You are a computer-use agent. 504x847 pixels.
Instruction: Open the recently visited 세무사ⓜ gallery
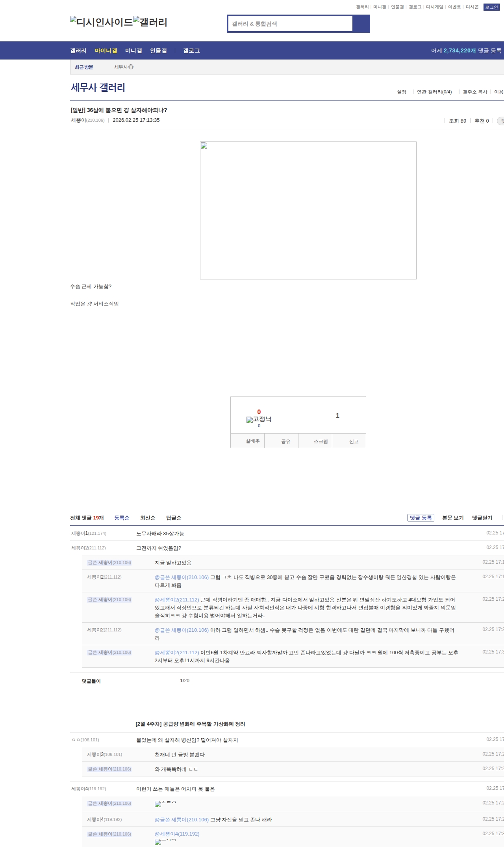[x=124, y=67]
